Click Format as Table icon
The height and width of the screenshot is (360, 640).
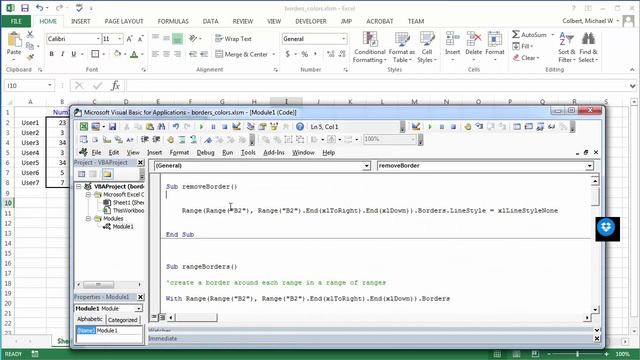coord(402,47)
